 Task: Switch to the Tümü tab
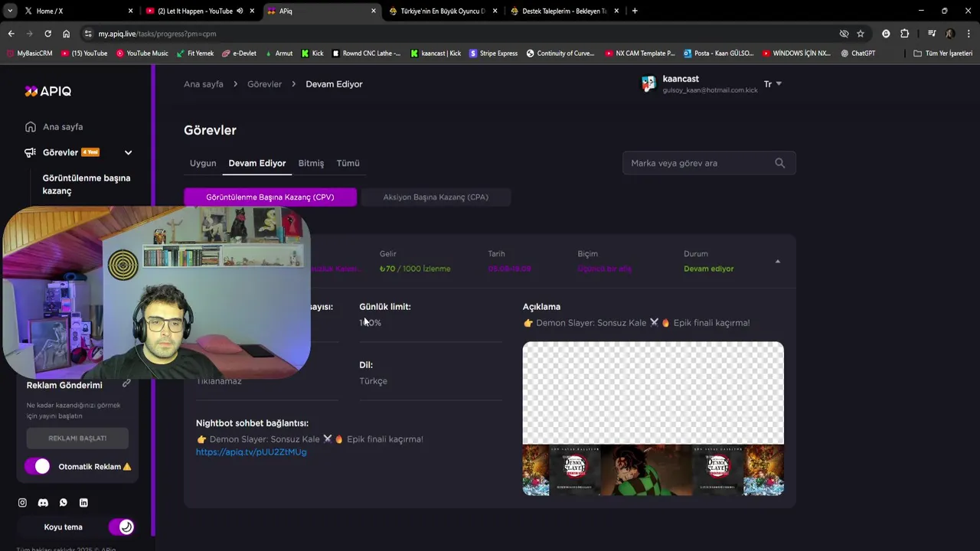click(348, 163)
